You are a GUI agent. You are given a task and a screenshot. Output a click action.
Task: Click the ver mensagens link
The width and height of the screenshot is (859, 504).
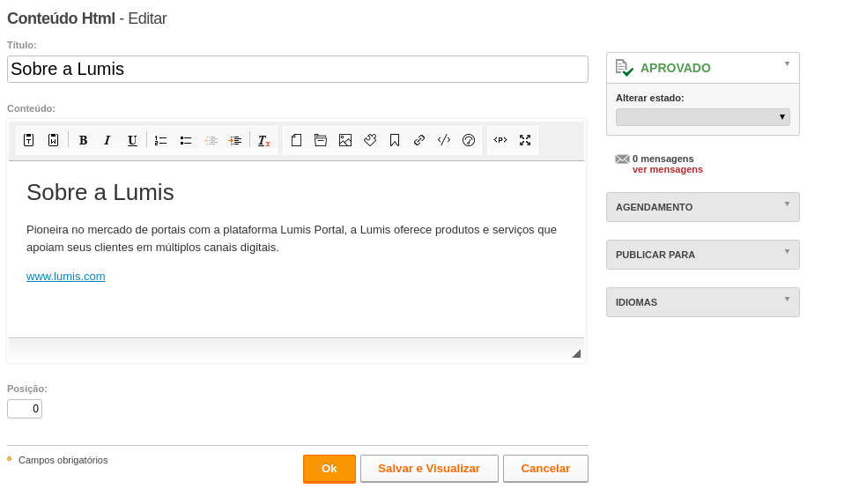tap(667, 170)
